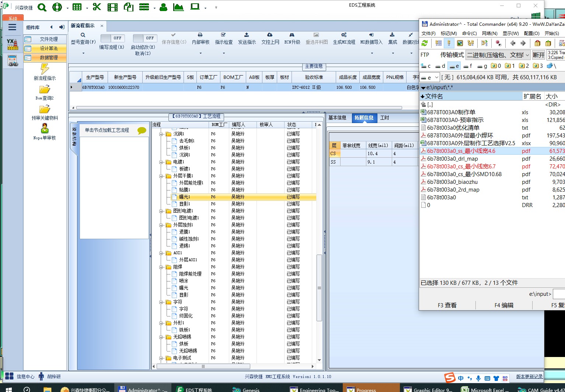This screenshot has height=392, width=565.
Task: Open 文件(F) menu in Total Commander
Action: pos(429,33)
